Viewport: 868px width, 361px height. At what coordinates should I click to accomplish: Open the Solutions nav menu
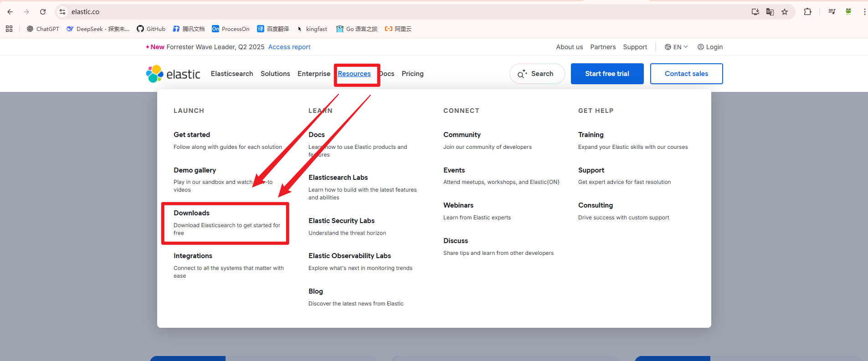tap(275, 74)
